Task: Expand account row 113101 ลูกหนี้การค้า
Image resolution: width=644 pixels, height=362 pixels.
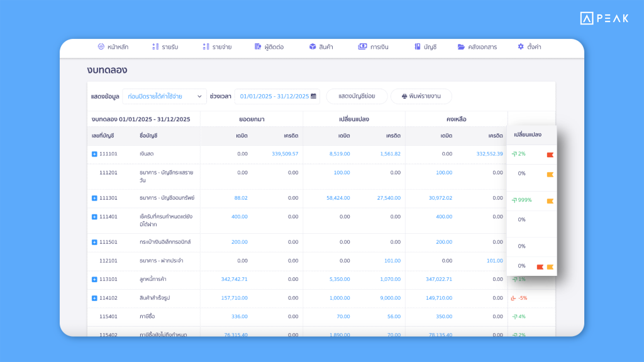Action: 94,279
